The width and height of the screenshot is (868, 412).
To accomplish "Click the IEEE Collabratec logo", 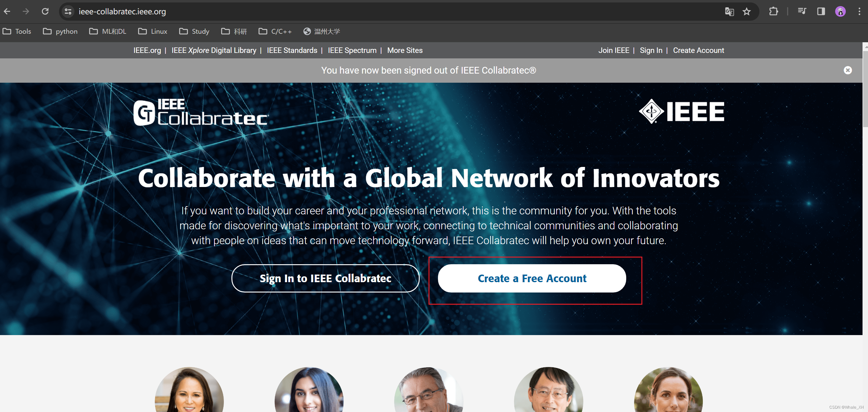I will [200, 112].
